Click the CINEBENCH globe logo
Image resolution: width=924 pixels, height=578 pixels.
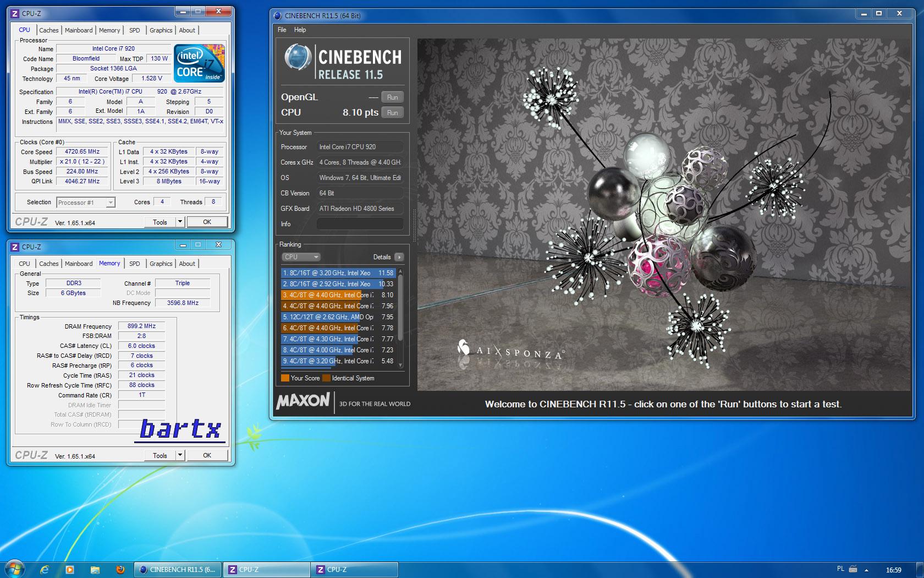[x=298, y=57]
